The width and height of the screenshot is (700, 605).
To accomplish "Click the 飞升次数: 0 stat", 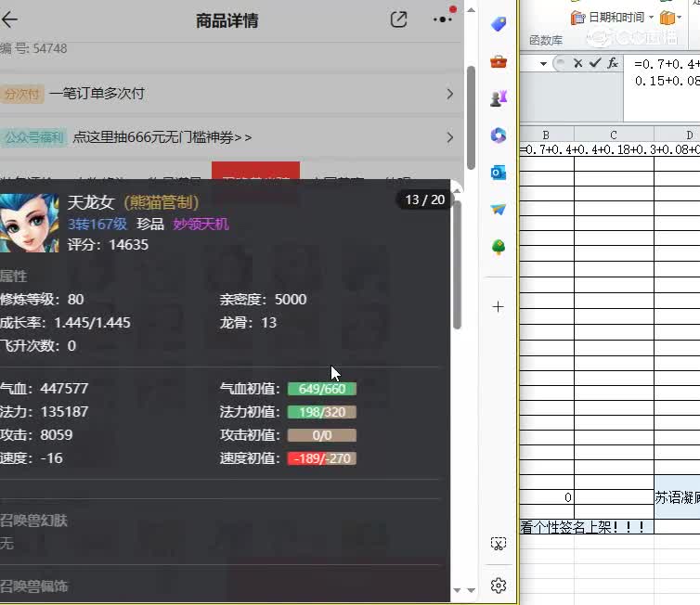I will pyautogui.click(x=38, y=346).
